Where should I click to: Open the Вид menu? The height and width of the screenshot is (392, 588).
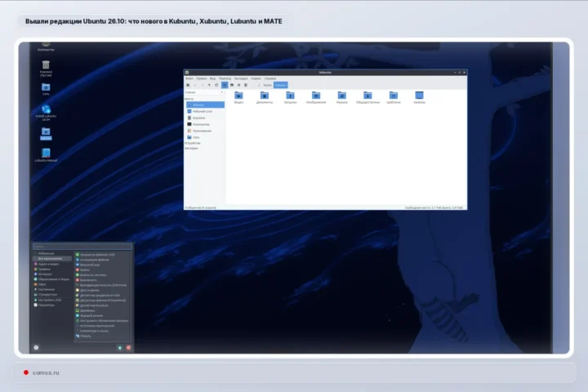pos(212,78)
